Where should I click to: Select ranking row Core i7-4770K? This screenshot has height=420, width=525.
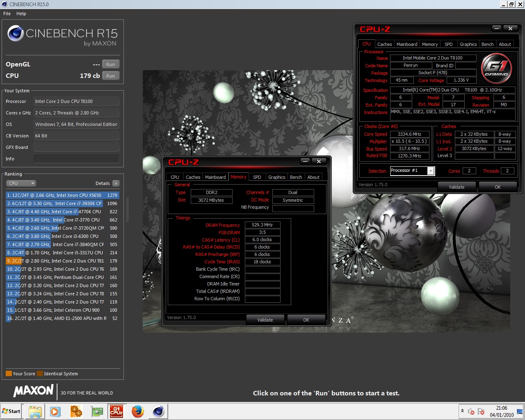tap(62, 212)
